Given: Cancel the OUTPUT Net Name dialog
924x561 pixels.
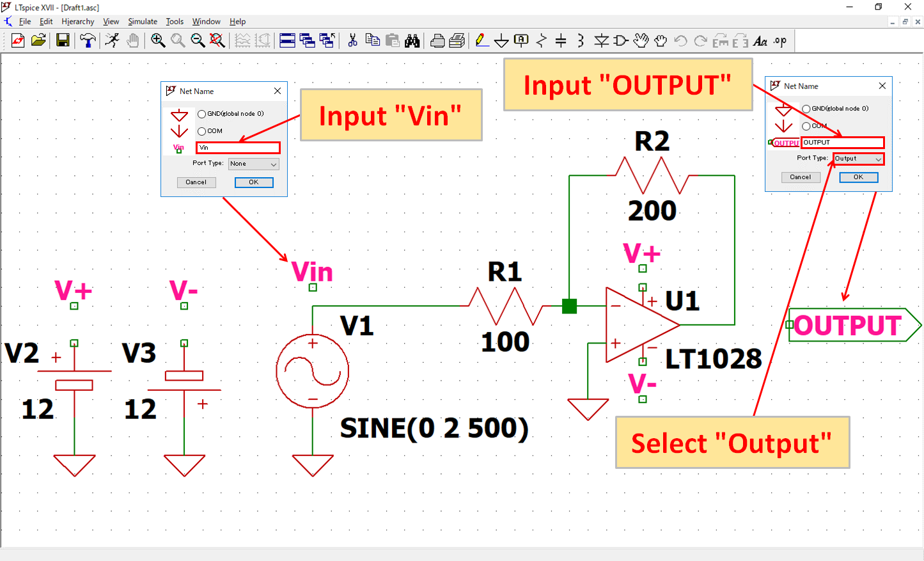Looking at the screenshot, I should [801, 177].
